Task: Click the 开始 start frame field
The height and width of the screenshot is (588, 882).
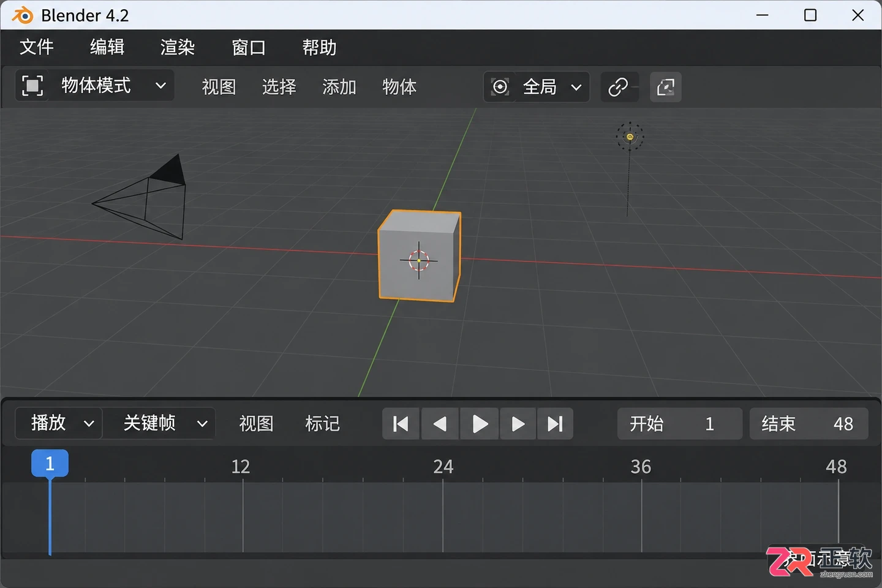Action: (x=680, y=424)
